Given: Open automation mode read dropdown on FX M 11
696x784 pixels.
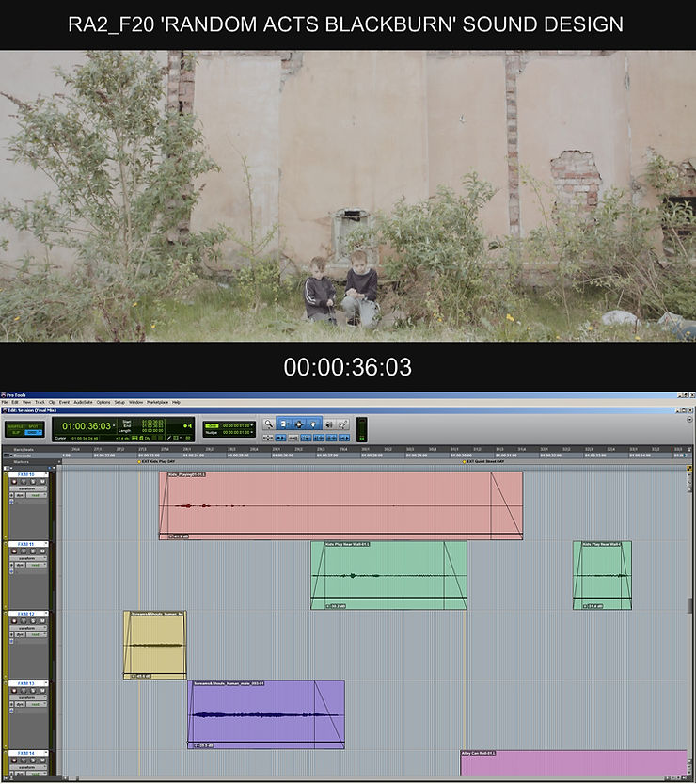Looking at the screenshot, I should [37, 565].
